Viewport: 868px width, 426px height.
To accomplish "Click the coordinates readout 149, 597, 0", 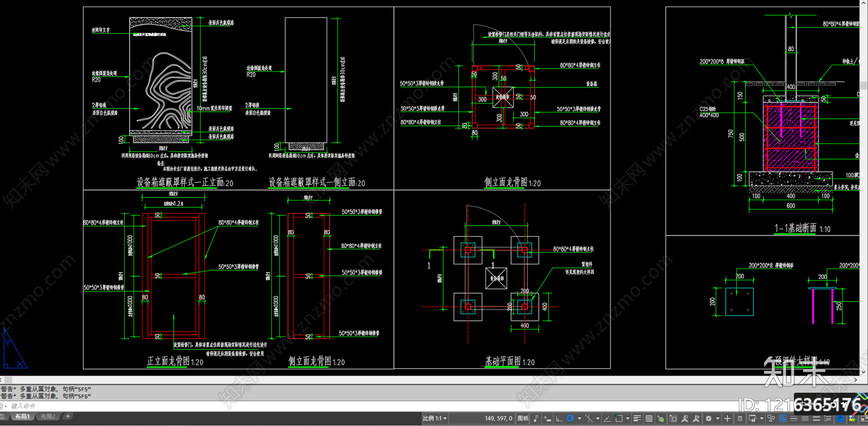I will 498,418.
